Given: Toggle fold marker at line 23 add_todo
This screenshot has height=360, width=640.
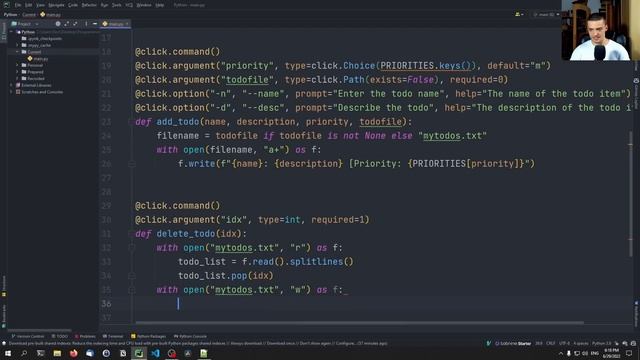Looking at the screenshot, I should coord(131,122).
